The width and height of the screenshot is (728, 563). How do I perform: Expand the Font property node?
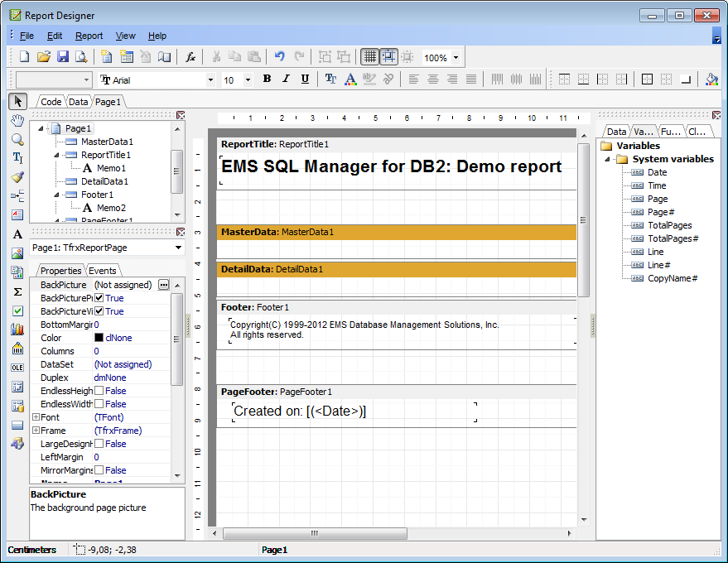pyautogui.click(x=36, y=417)
